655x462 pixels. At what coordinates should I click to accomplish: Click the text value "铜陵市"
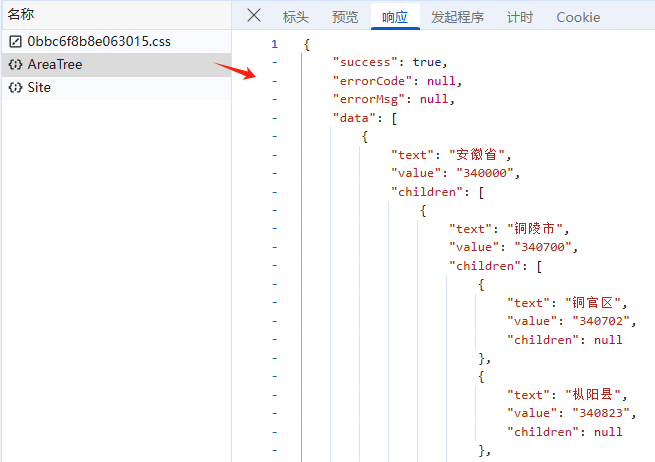pos(535,229)
